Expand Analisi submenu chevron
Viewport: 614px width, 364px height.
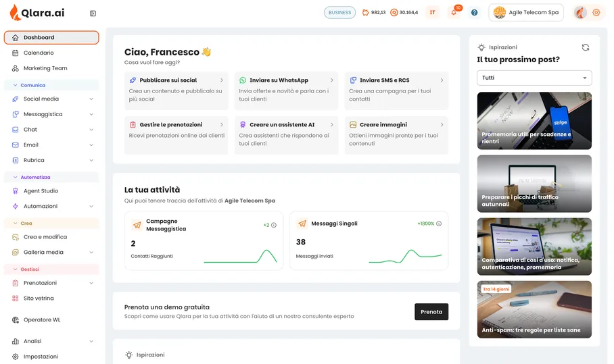91,341
